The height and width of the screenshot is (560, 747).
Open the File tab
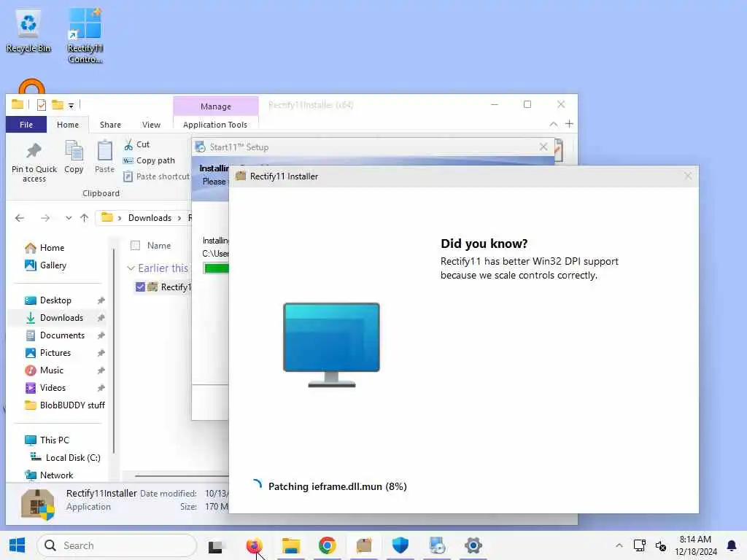click(x=26, y=125)
